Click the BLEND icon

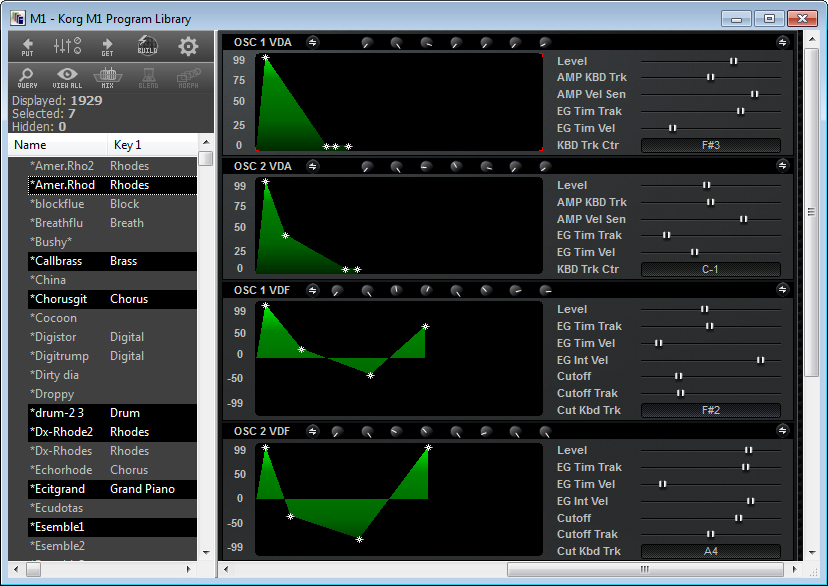tap(148, 78)
